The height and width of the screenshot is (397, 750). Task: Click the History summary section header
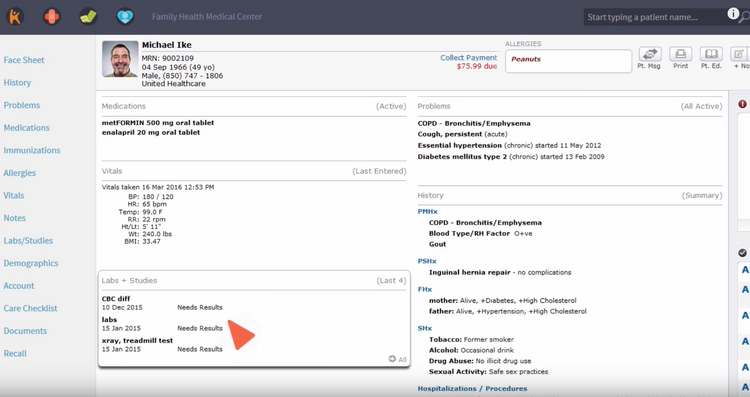point(430,195)
